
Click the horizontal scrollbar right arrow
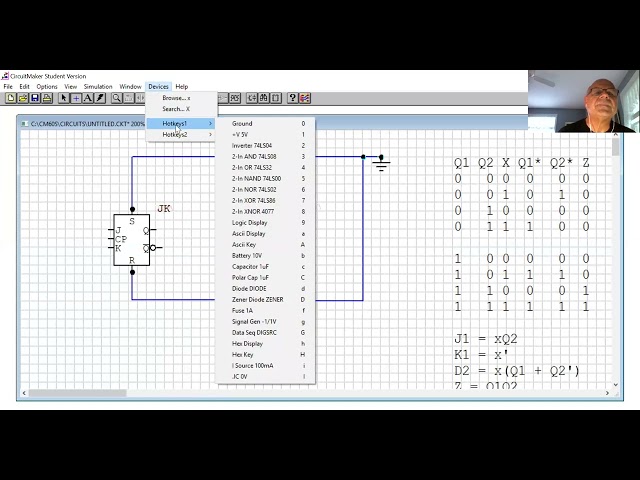(607, 393)
